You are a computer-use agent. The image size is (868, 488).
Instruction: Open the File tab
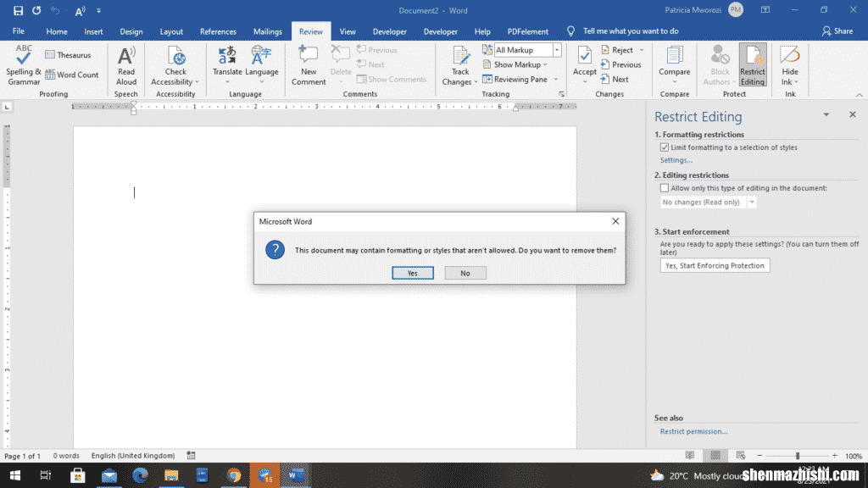(x=19, y=31)
